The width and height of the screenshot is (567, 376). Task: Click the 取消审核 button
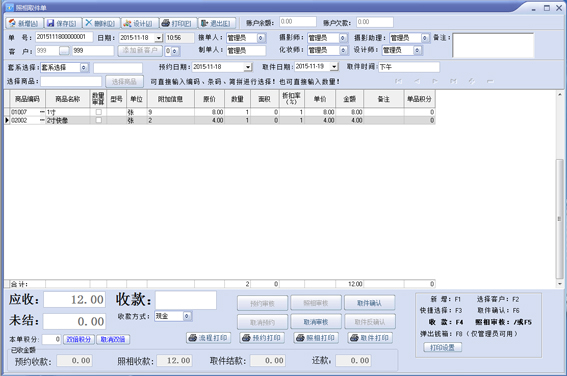point(316,322)
